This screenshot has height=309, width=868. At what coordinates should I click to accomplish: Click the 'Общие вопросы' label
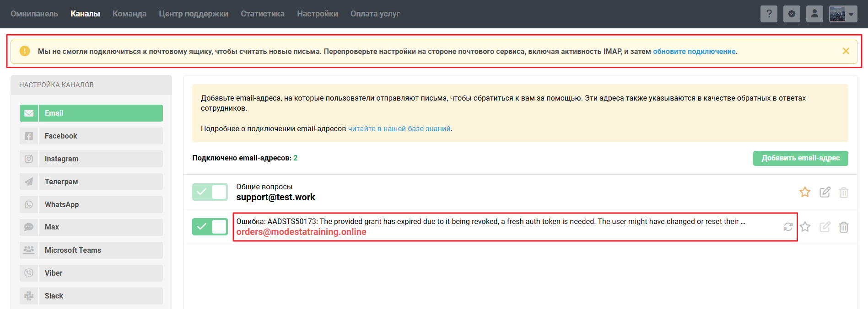[264, 186]
